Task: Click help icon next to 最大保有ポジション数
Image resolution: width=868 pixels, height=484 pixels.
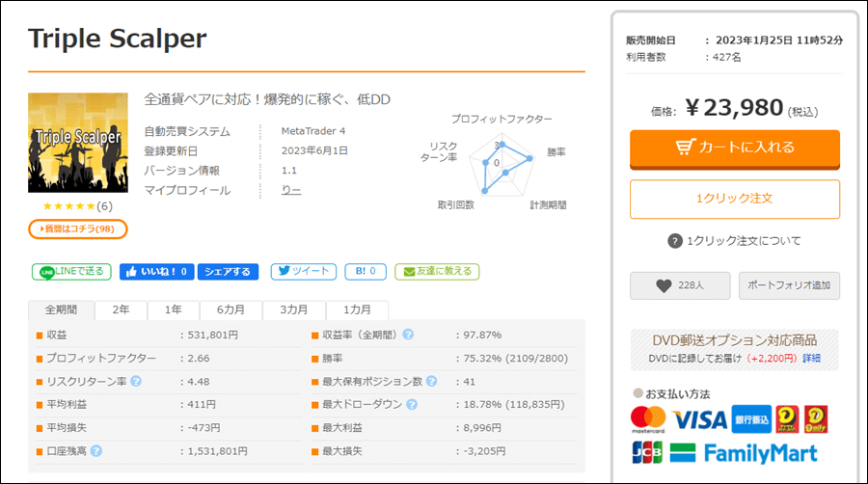Action: (x=432, y=381)
